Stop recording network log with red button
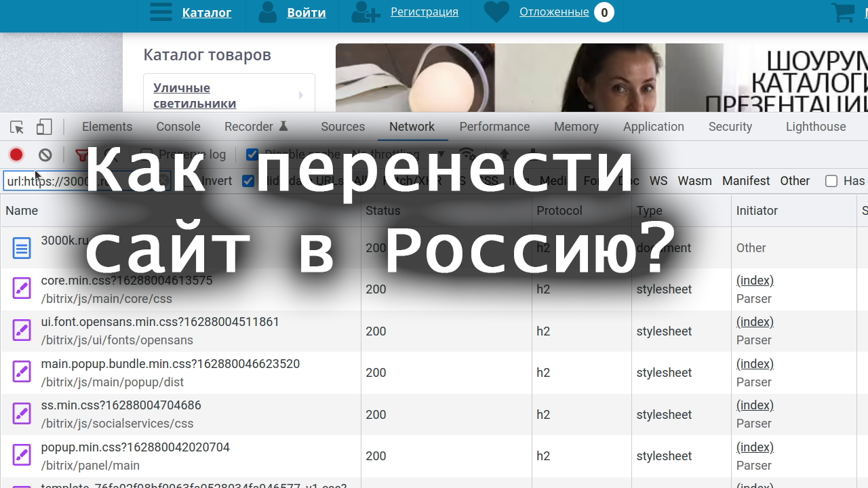Viewport: 868px width, 488px height. tap(16, 155)
